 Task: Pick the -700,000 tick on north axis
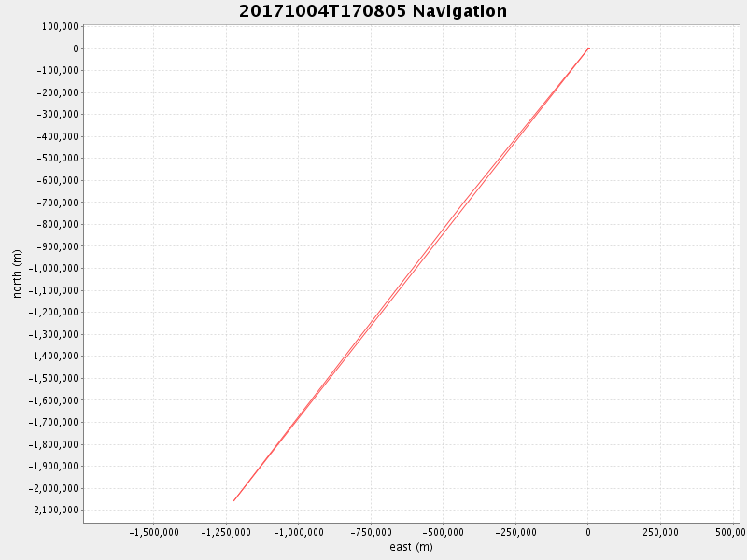click(x=57, y=203)
